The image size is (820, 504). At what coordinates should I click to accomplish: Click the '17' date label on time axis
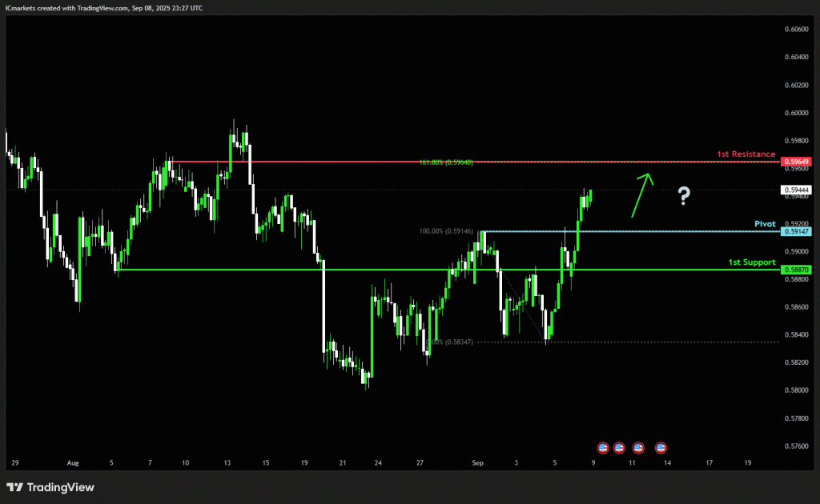point(709,462)
